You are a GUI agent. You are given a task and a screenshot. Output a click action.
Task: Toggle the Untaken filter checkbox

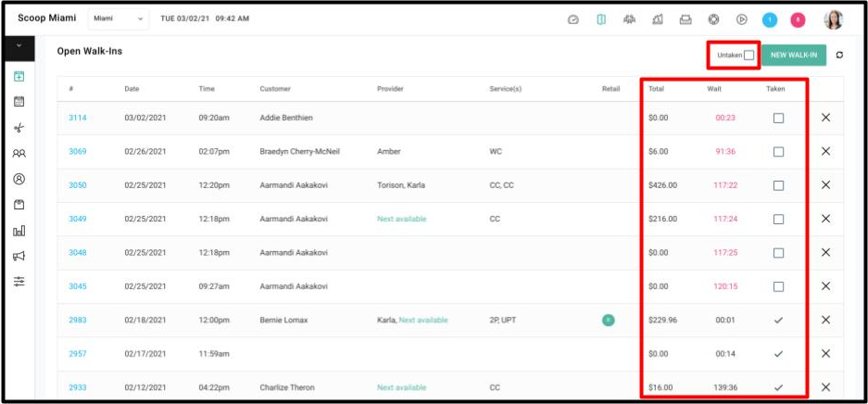coord(749,55)
